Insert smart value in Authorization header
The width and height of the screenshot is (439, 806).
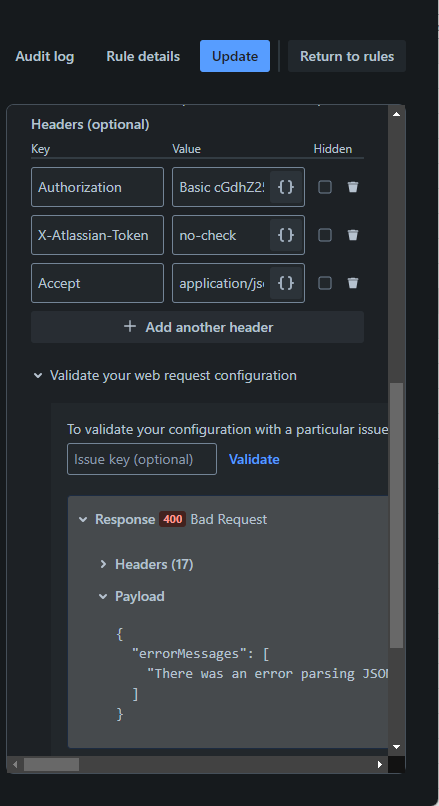286,187
